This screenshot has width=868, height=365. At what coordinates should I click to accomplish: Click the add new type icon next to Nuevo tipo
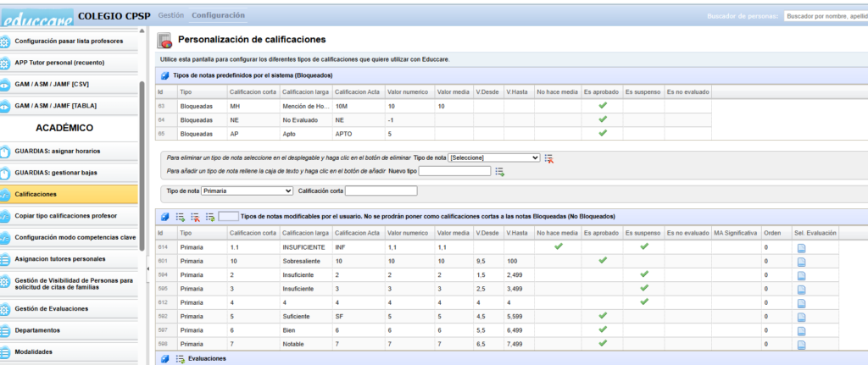pos(500,172)
